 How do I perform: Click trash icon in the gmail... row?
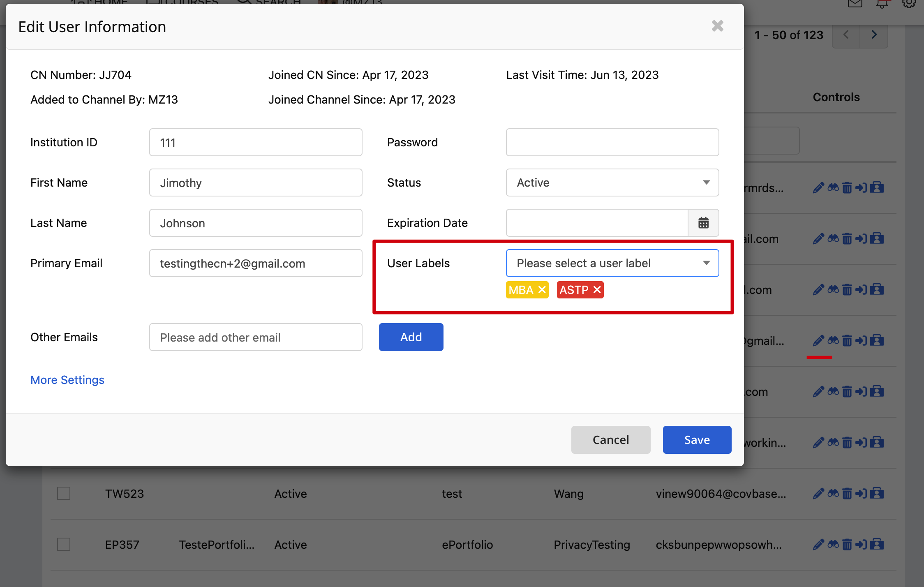pos(847,340)
